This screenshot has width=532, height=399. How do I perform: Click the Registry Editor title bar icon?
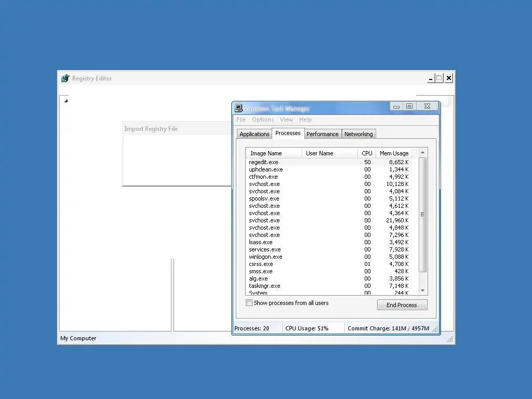pos(65,78)
